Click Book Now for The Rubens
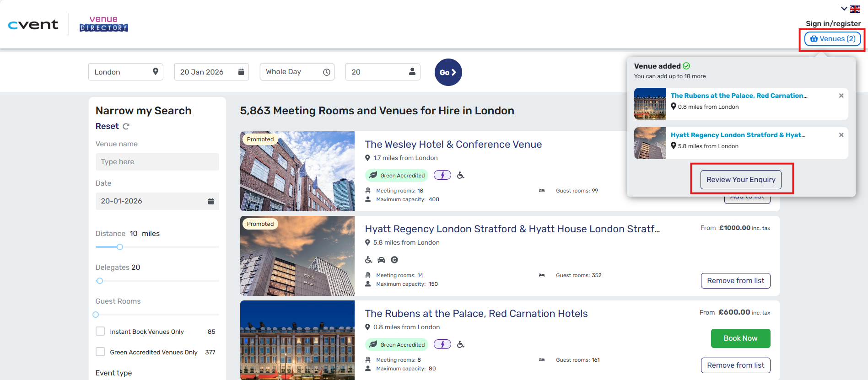This screenshot has height=380, width=868. (x=741, y=338)
